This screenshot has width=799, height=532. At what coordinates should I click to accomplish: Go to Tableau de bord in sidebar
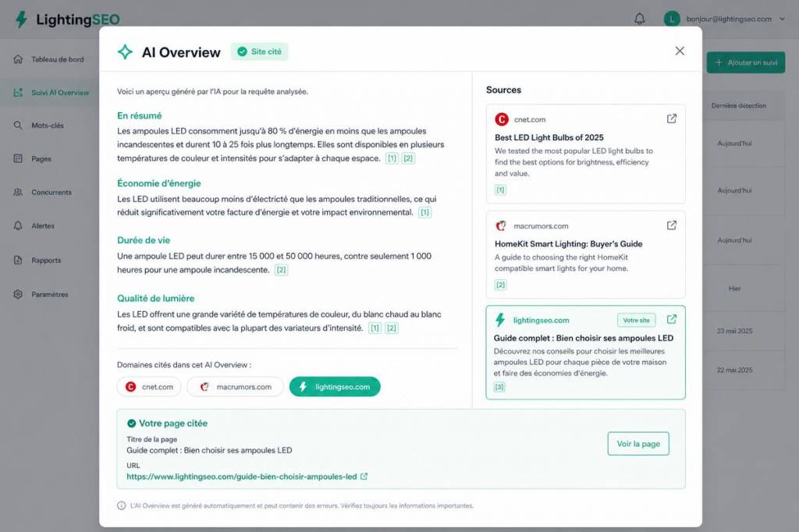(49, 59)
